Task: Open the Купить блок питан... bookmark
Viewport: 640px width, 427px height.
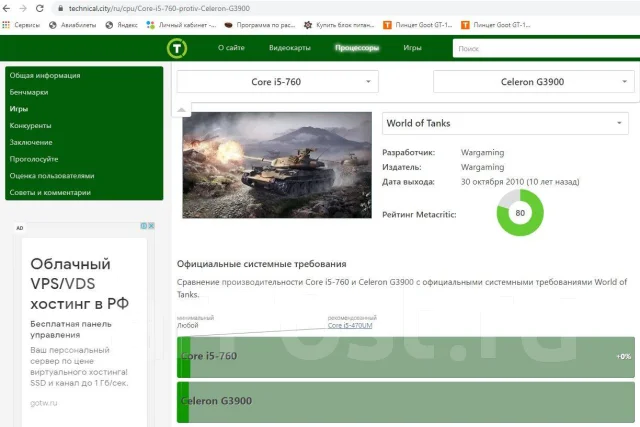Action: [x=339, y=25]
